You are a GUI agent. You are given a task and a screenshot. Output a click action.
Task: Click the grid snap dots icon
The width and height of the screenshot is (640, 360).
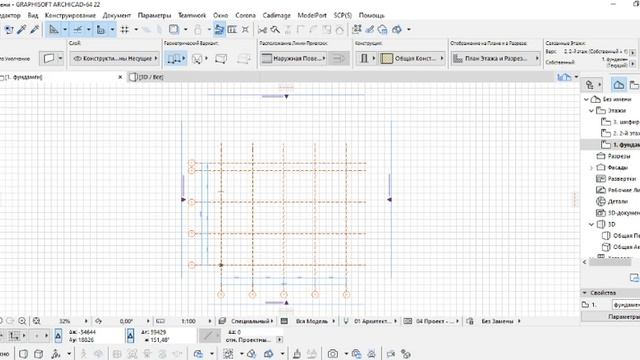(125, 29)
